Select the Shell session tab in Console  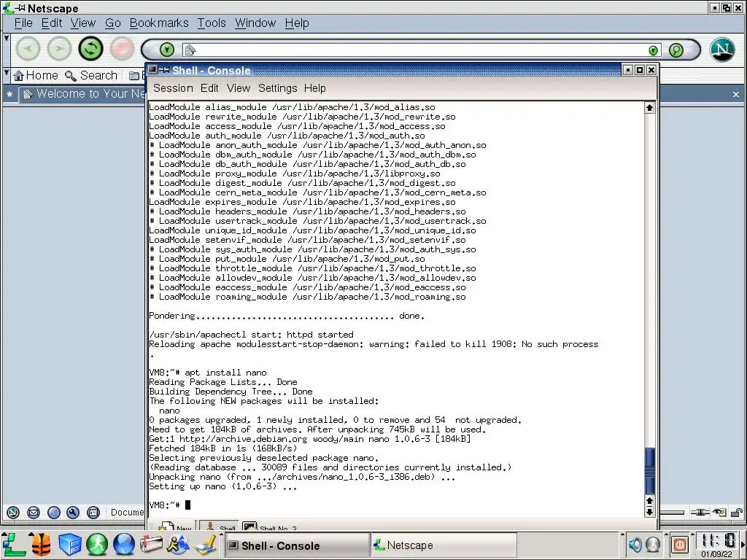(219, 526)
